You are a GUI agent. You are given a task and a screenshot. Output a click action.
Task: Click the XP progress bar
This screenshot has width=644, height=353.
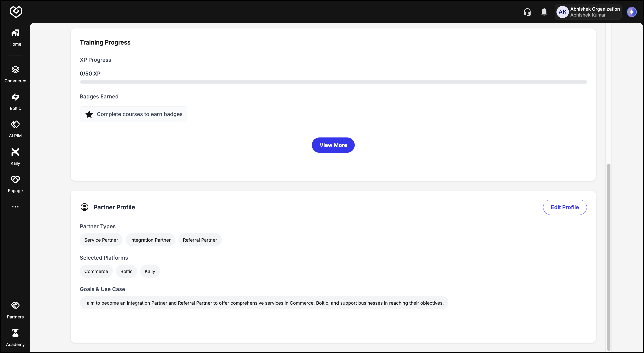tap(333, 82)
